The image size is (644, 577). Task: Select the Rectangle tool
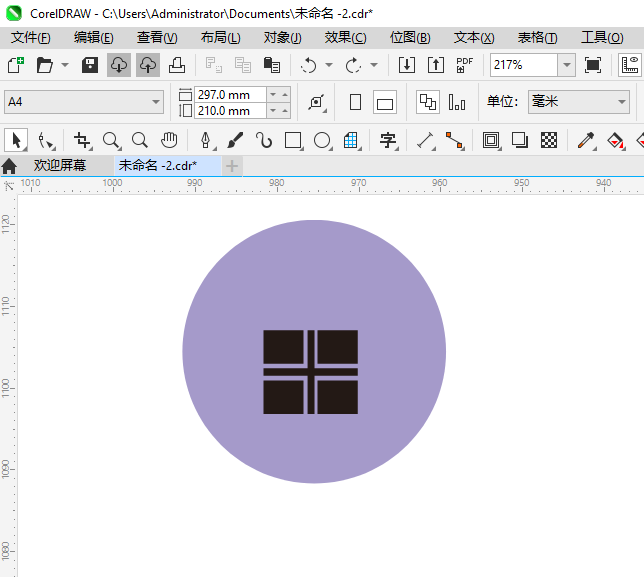coord(293,140)
